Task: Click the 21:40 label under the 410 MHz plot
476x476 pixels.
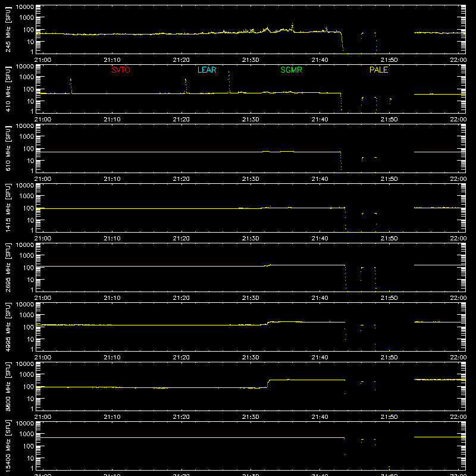Action: click(320, 120)
